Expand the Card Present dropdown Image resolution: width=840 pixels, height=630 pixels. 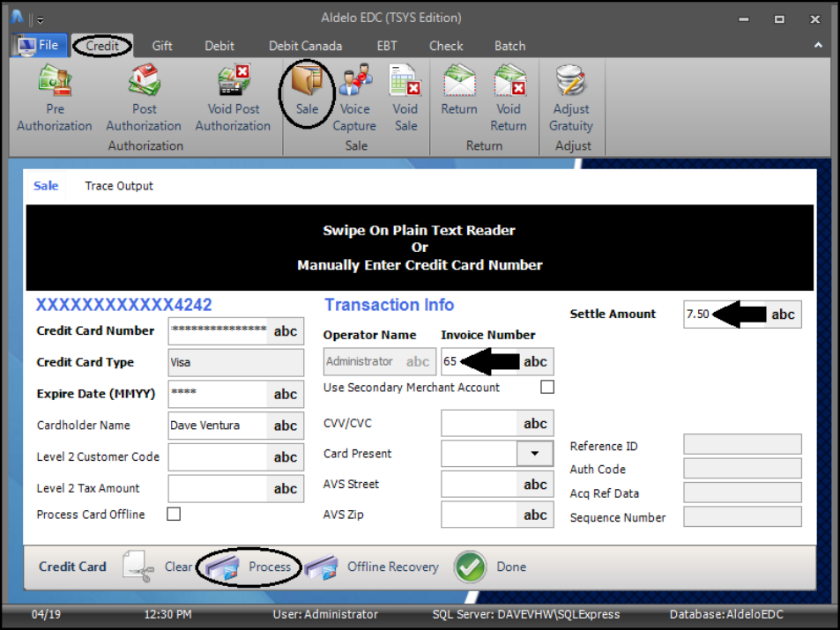click(x=535, y=453)
